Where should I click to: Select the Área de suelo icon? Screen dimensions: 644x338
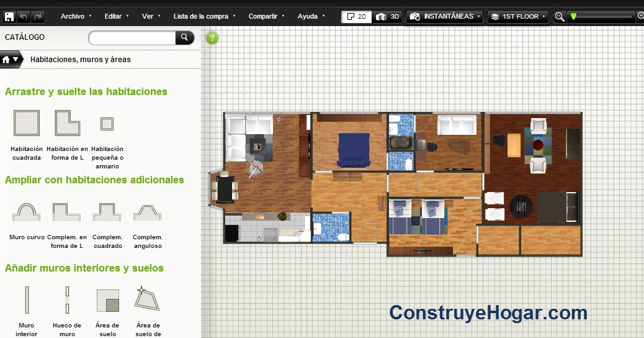pyautogui.click(x=107, y=301)
